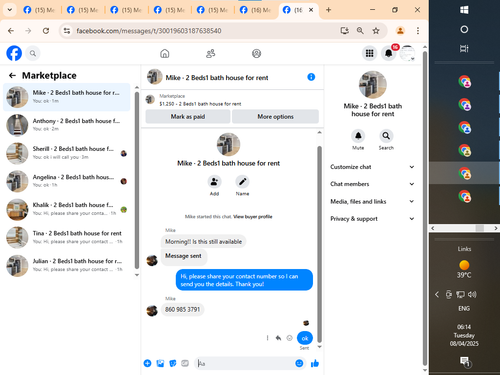Image resolution: width=500 pixels, height=375 pixels.
Task: Open View buyer profile link
Action: 253,217
